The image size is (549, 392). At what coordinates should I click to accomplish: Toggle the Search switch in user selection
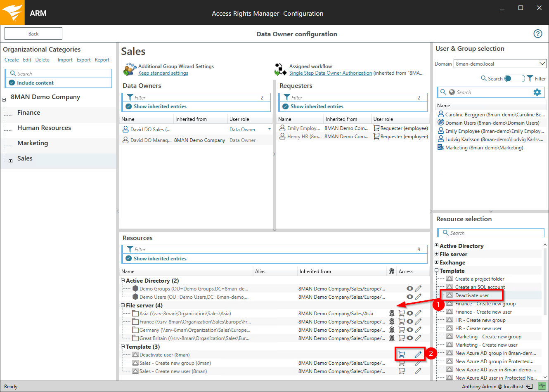[514, 78]
